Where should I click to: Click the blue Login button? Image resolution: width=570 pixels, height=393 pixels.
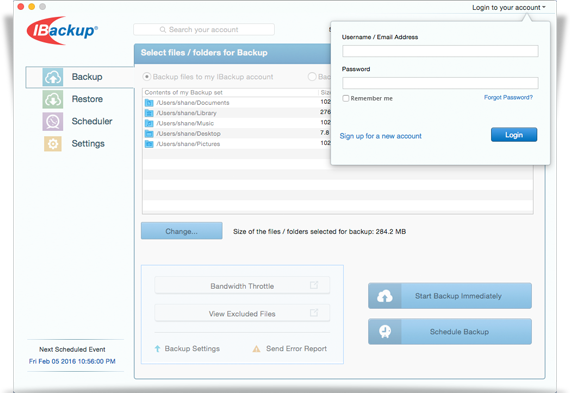tap(514, 135)
